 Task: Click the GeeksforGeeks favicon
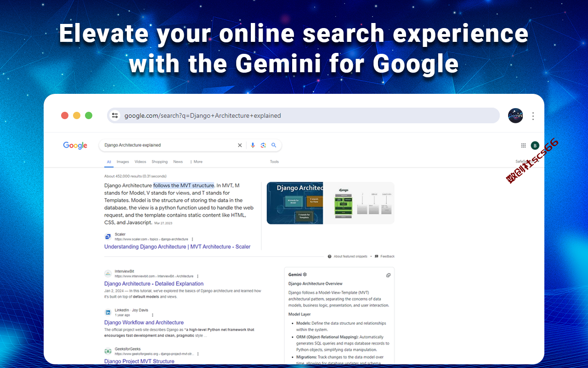(x=108, y=351)
